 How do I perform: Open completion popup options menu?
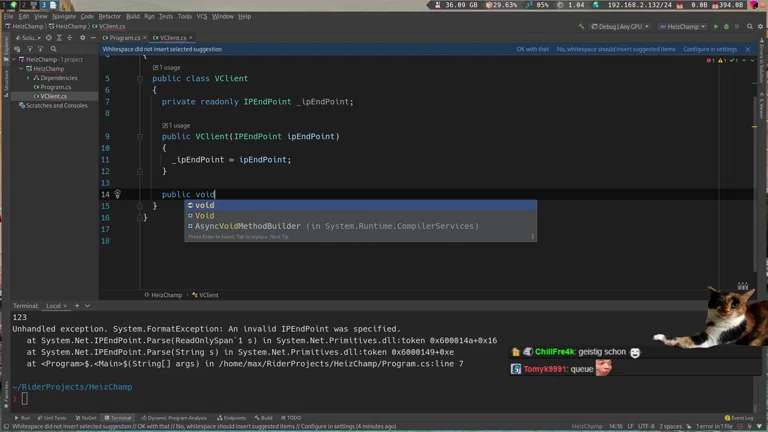532,237
